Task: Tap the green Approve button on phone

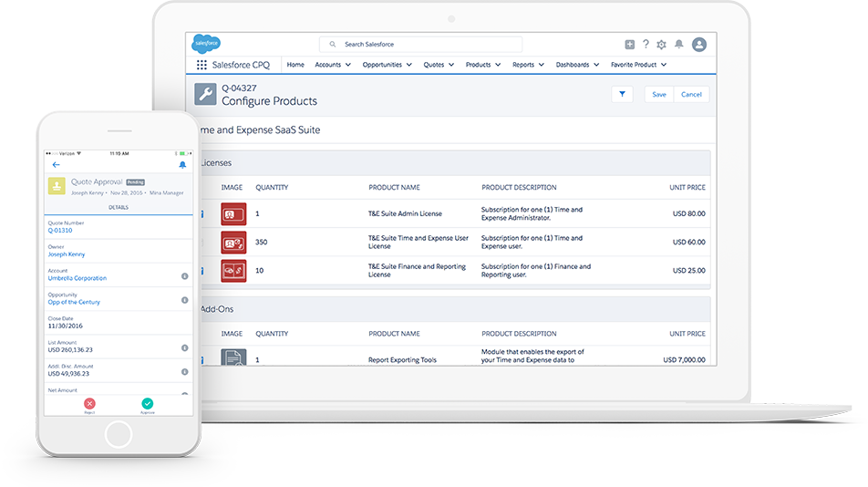Action: [x=148, y=404]
